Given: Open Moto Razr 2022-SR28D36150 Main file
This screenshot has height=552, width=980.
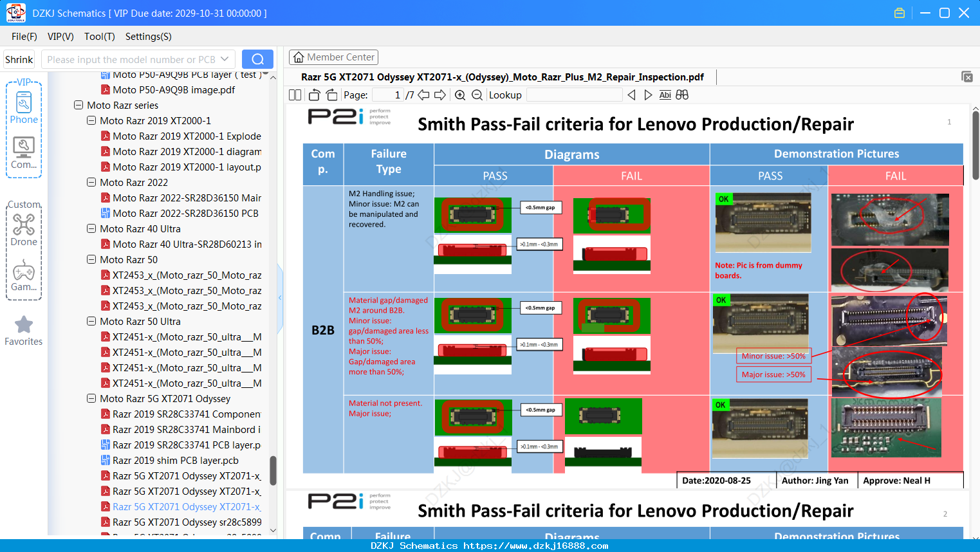Looking at the screenshot, I should (181, 198).
